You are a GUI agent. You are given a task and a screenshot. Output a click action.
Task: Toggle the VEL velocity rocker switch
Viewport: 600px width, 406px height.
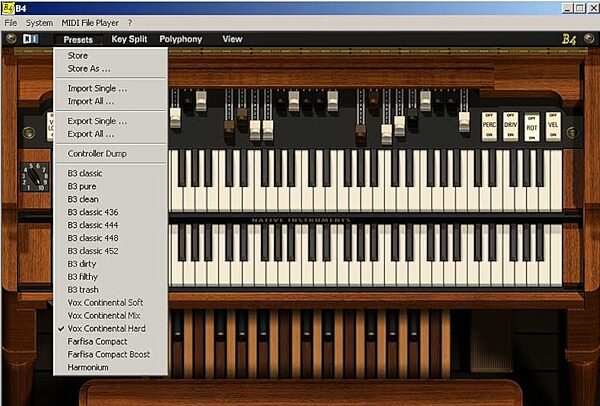[553, 126]
